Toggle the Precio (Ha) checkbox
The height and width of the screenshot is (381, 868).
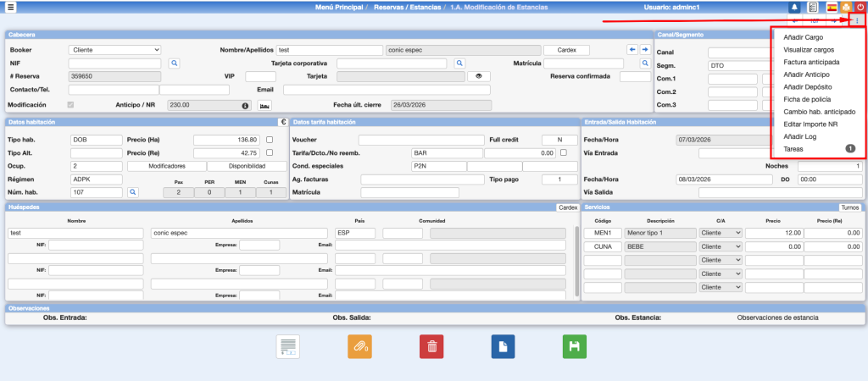270,140
